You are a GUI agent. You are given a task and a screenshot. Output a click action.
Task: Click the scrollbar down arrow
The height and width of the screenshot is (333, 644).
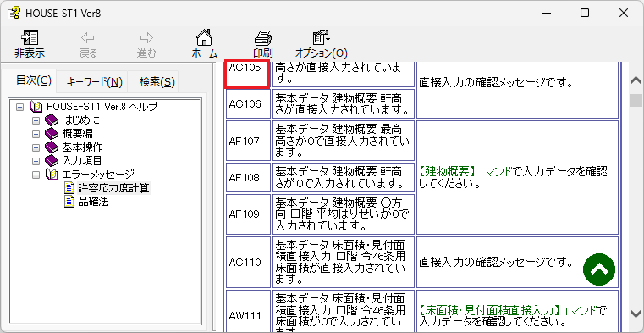(x=636, y=313)
